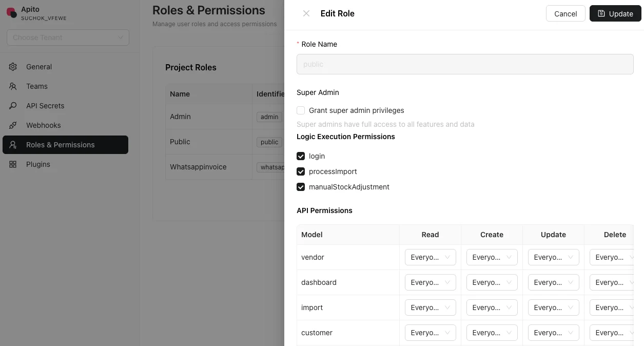The height and width of the screenshot is (346, 644).
Task: Click the save icon inside Update button
Action: coord(601,13)
